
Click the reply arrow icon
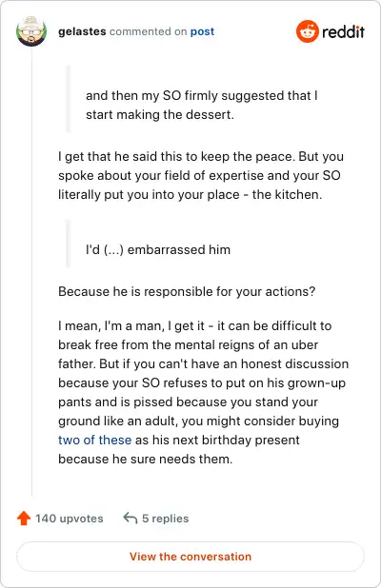coord(130,519)
